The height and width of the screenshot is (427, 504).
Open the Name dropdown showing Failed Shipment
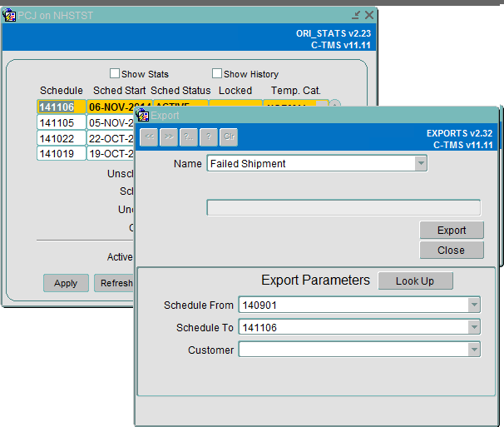421,163
